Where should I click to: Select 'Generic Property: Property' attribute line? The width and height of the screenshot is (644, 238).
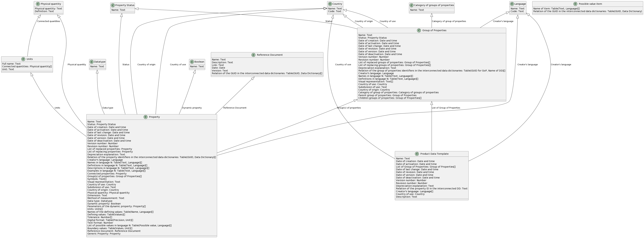coord(104,234)
